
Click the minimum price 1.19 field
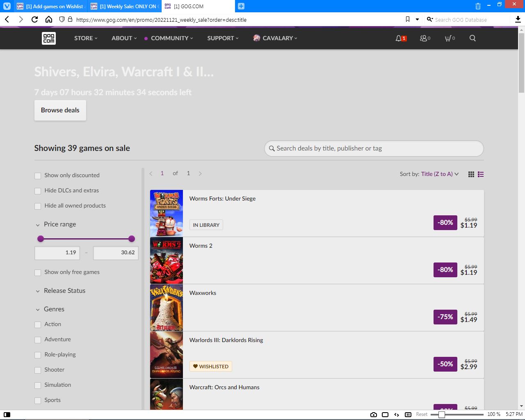pos(57,253)
